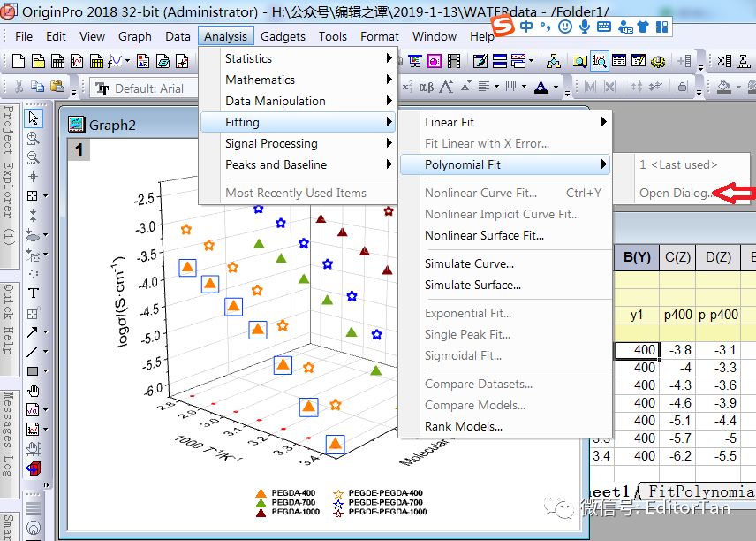Select Simulate Surface... option

point(505,285)
